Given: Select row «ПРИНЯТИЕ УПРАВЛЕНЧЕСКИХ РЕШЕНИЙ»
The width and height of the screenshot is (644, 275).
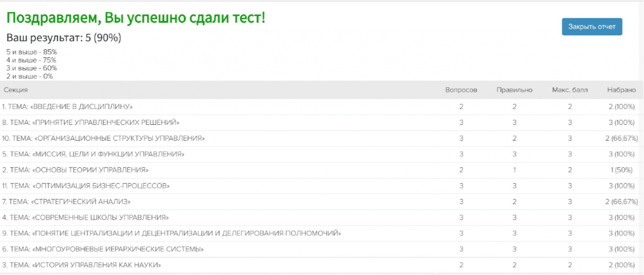Looking at the screenshot, I should coord(322,123).
